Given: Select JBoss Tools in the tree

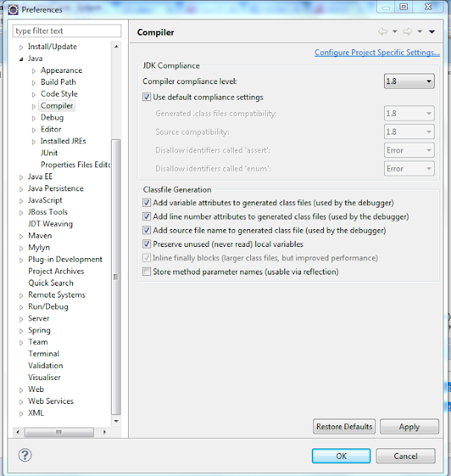Looking at the screenshot, I should [48, 212].
